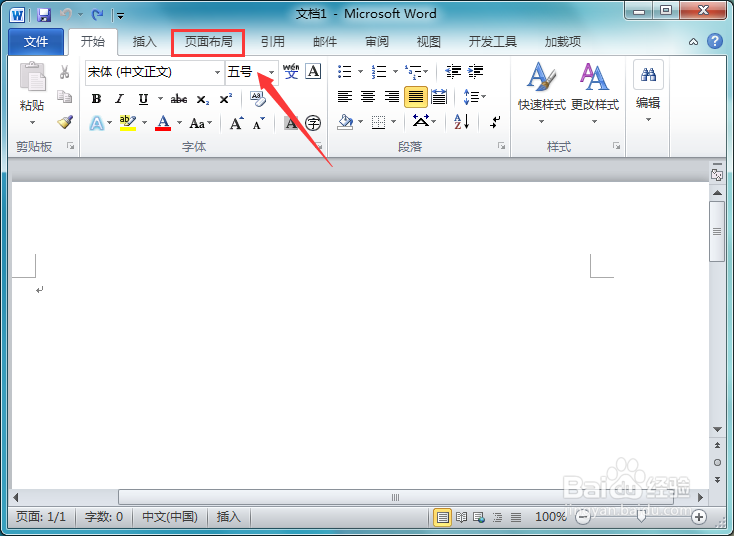
Task: Switch to the 引用 (References) tab
Action: point(273,42)
